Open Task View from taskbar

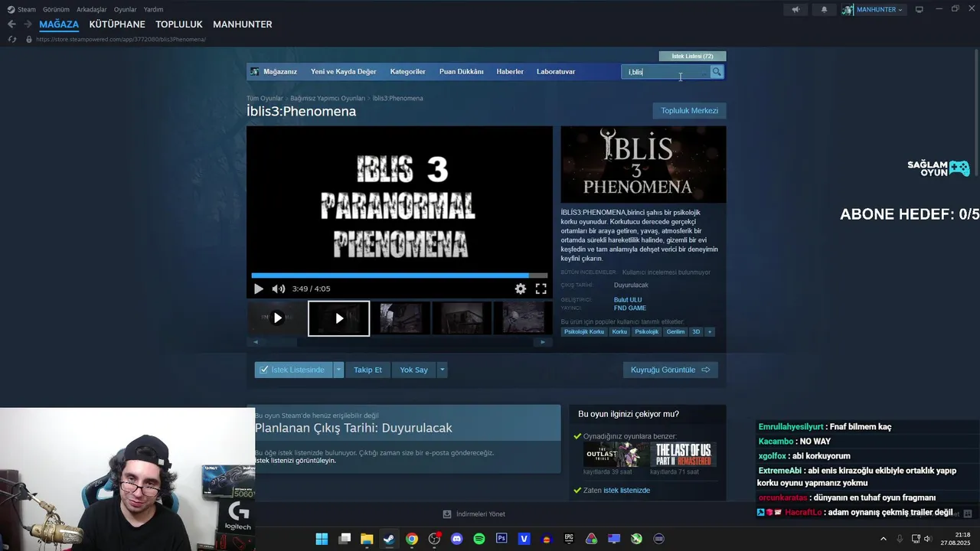coord(345,539)
